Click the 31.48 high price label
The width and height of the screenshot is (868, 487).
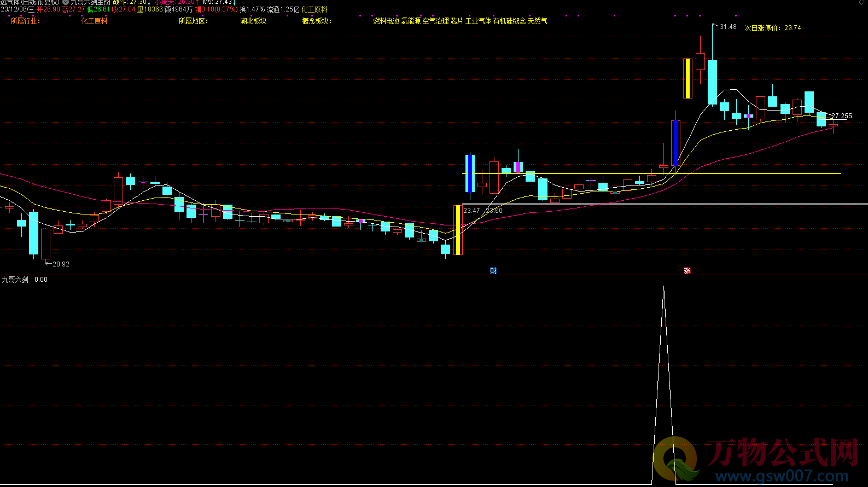[728, 27]
